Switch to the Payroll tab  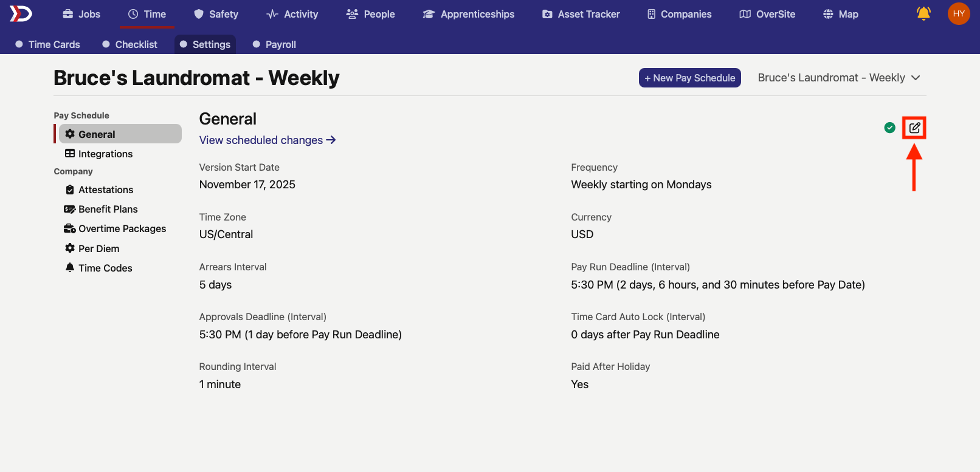(274, 44)
